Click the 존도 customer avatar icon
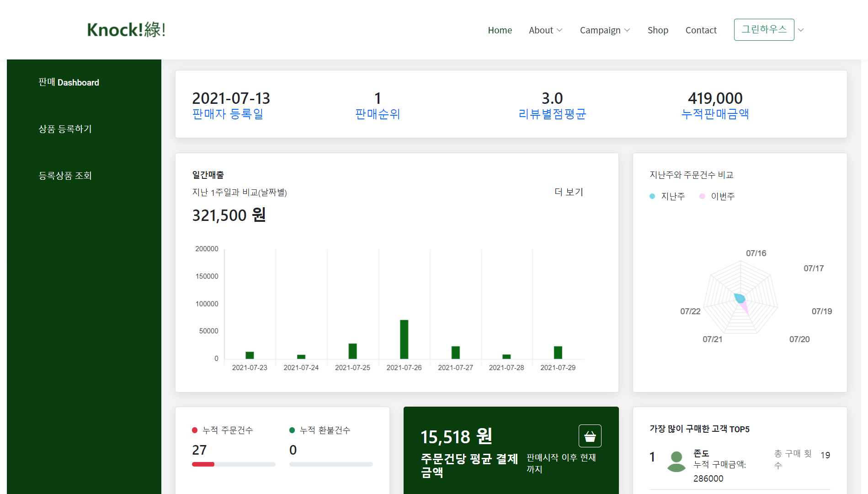Screen dimensions: 868x494 676,461
